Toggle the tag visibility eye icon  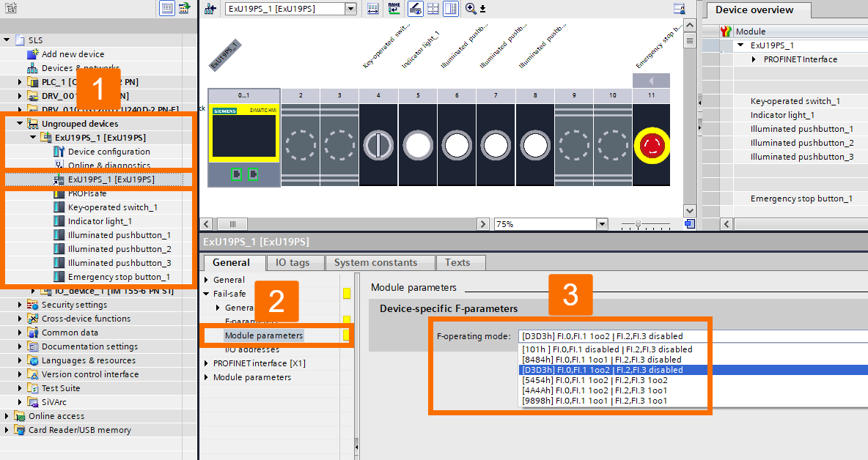tap(416, 9)
